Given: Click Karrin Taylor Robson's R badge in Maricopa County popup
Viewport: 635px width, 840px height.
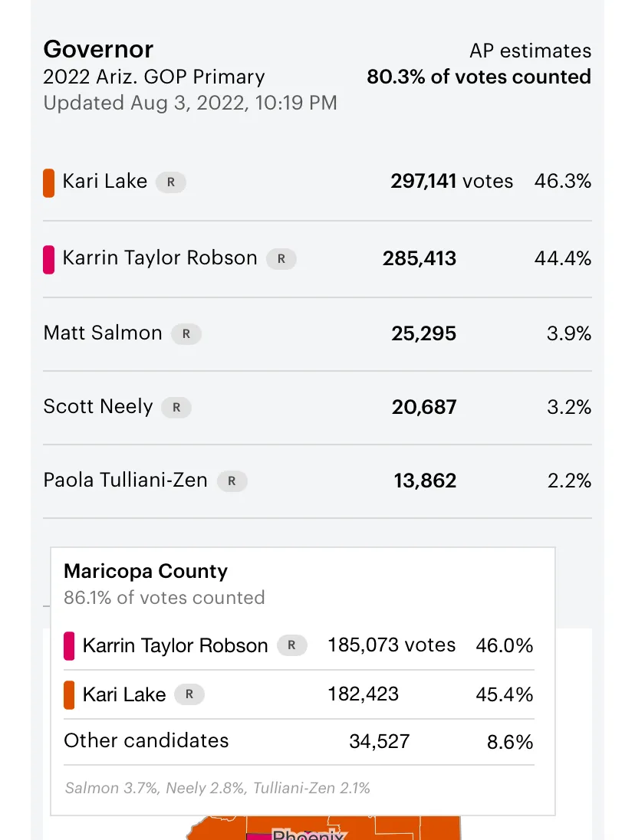Looking at the screenshot, I should coord(291,646).
